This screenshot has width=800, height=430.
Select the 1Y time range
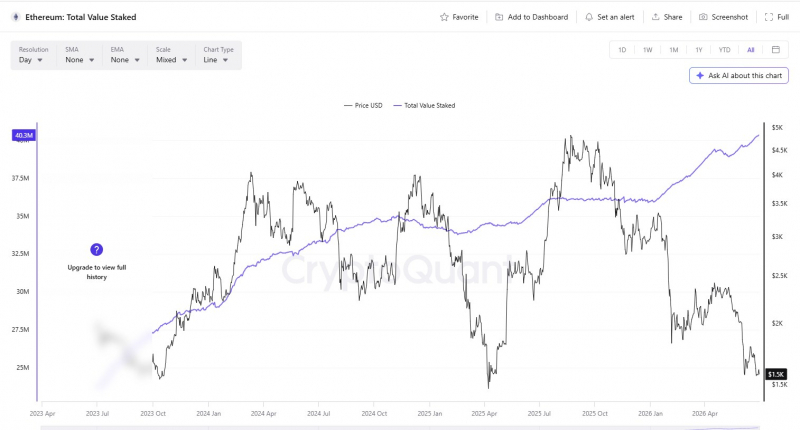point(698,50)
